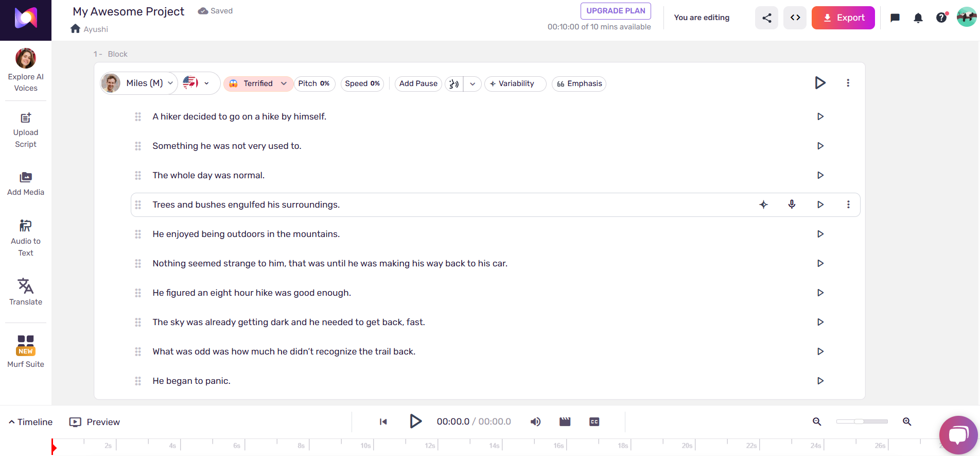Expand the dropdown arrow beside pronunciation icon

pos(472,83)
